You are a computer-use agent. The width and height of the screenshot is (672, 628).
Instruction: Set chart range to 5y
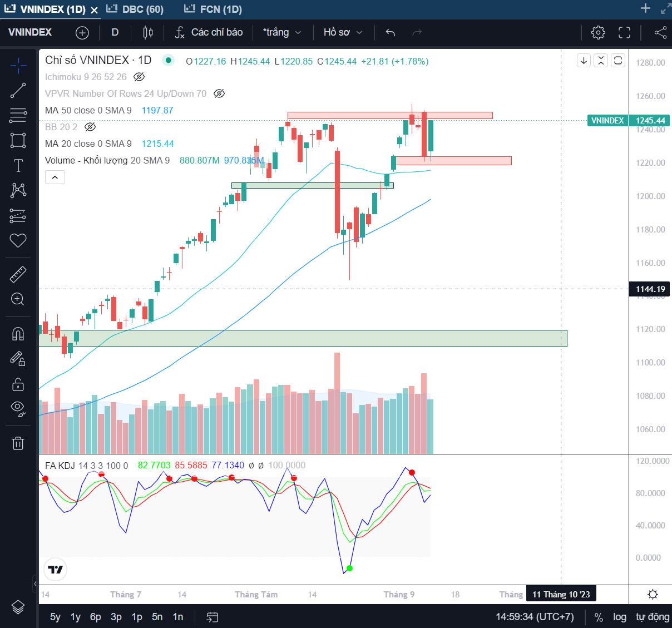click(55, 617)
